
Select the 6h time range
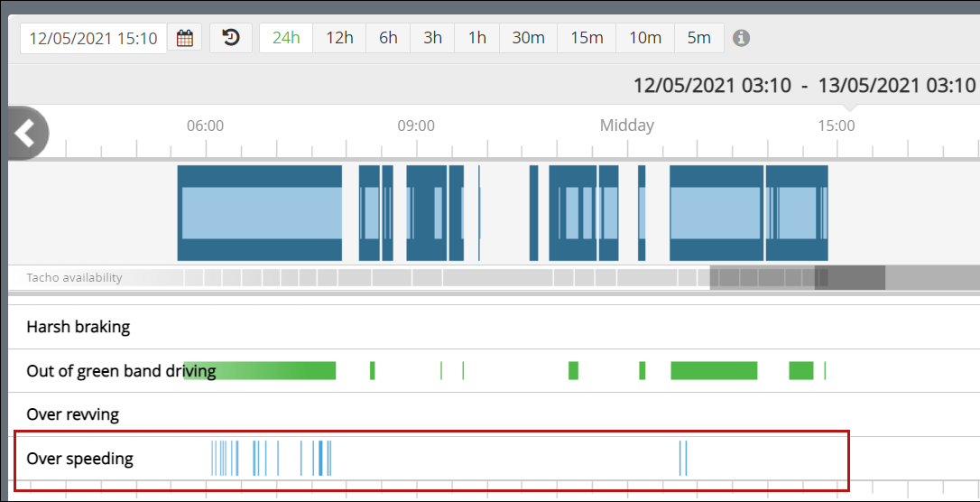[x=388, y=38]
